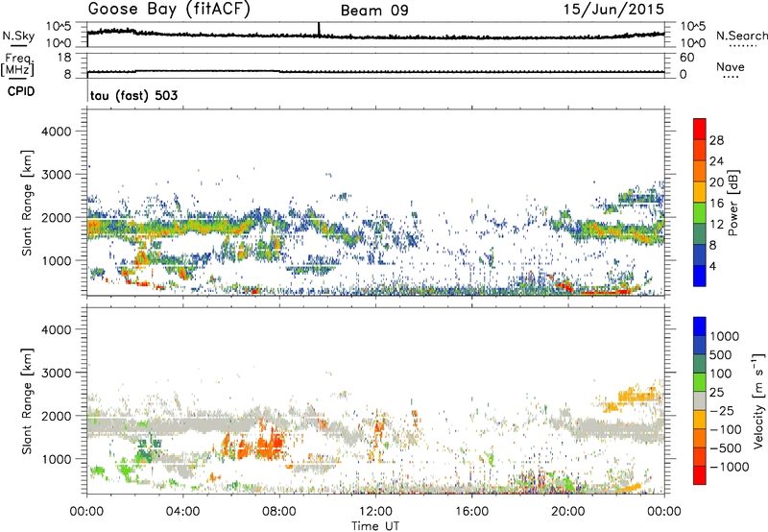Click the 'Time UT' axis title
Image resolution: width=768 pixels, height=532 pixels.
(375, 526)
